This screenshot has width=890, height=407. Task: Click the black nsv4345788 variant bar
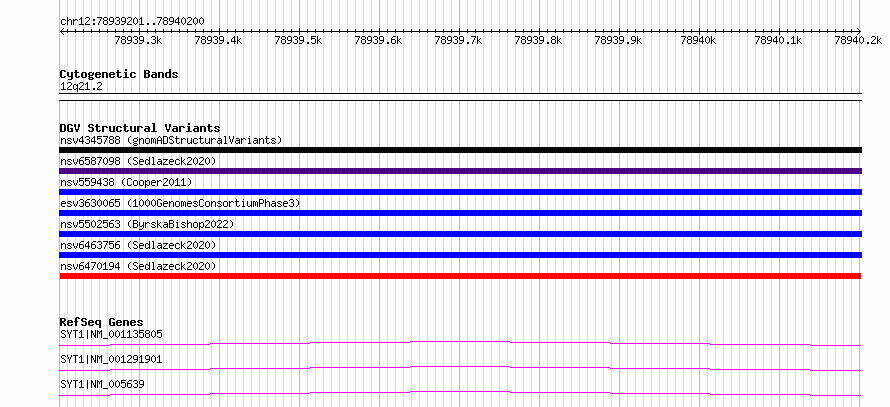pos(460,150)
